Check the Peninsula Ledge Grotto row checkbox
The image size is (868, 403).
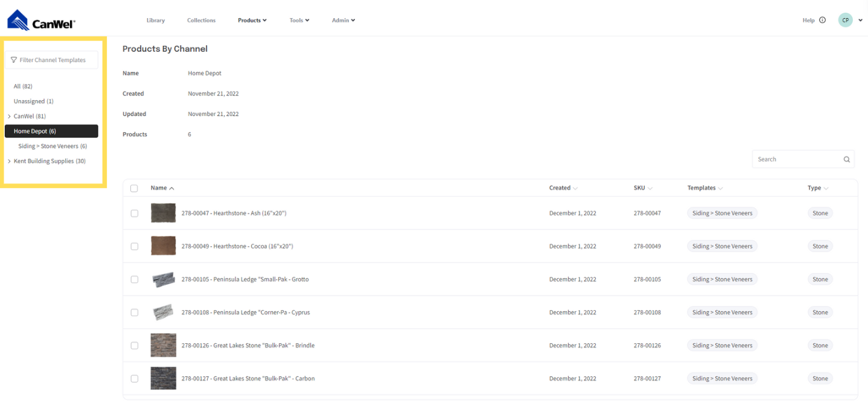pyautogui.click(x=134, y=279)
